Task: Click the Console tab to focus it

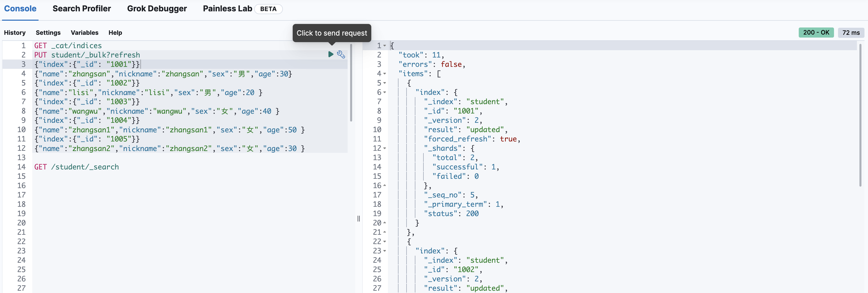Action: [20, 8]
